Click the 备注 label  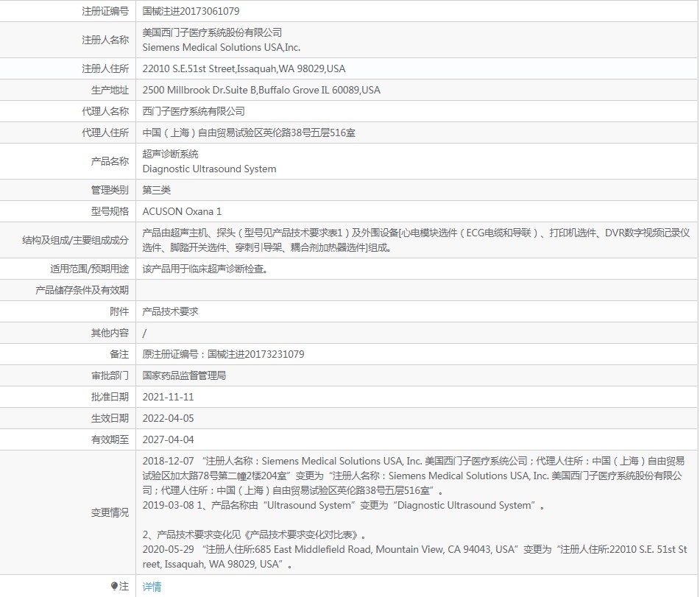(119, 355)
